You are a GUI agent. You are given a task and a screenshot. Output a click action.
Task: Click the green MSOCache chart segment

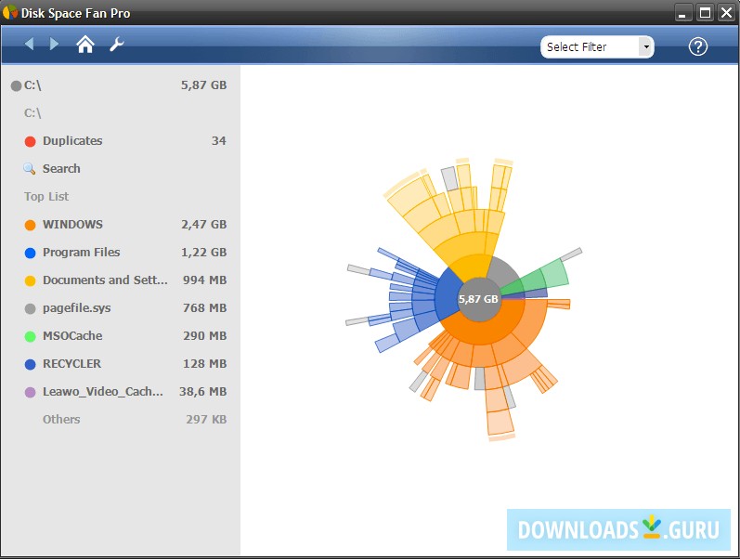point(513,287)
